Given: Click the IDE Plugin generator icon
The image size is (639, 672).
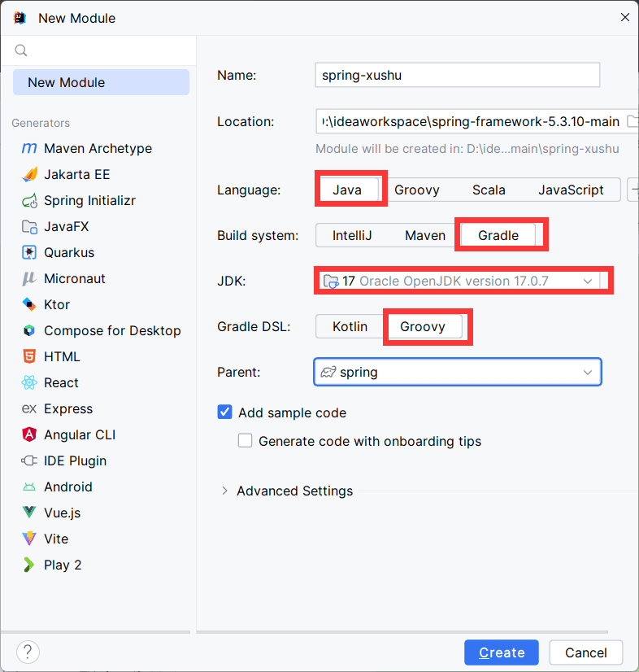Looking at the screenshot, I should (x=29, y=460).
